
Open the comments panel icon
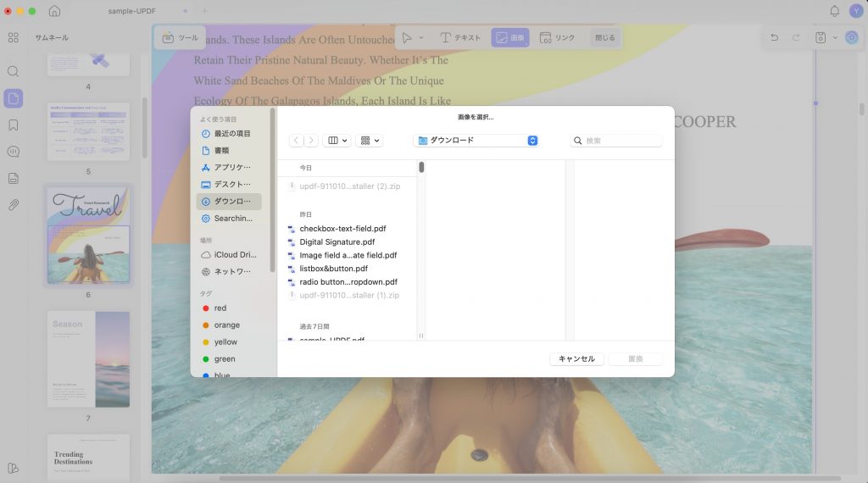click(14, 152)
